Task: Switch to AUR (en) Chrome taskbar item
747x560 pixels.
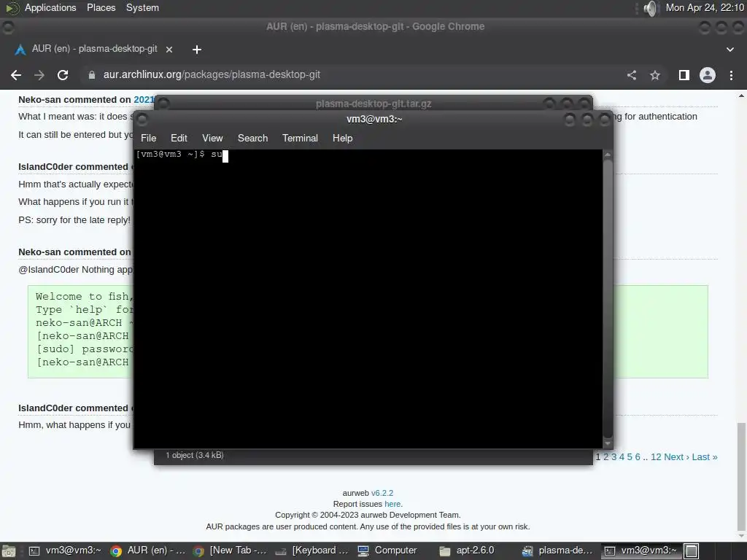Action: pos(147,551)
